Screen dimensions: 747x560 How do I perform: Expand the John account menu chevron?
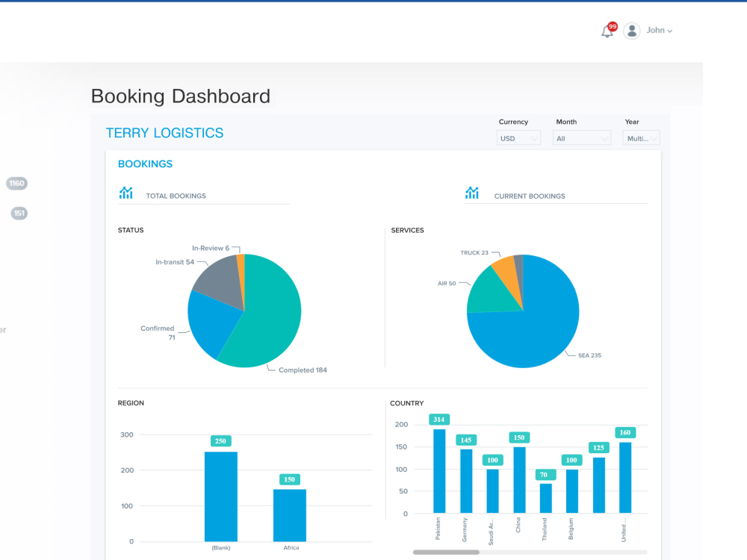click(x=671, y=30)
